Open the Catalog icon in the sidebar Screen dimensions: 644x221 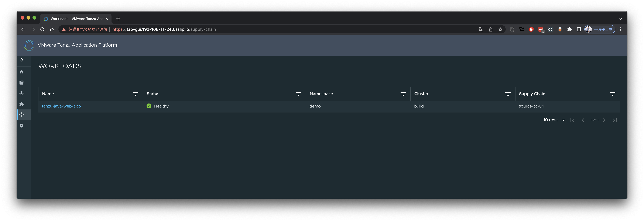pyautogui.click(x=21, y=82)
